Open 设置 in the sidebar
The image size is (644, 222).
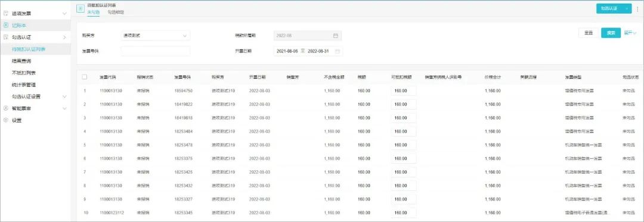(x=17, y=120)
